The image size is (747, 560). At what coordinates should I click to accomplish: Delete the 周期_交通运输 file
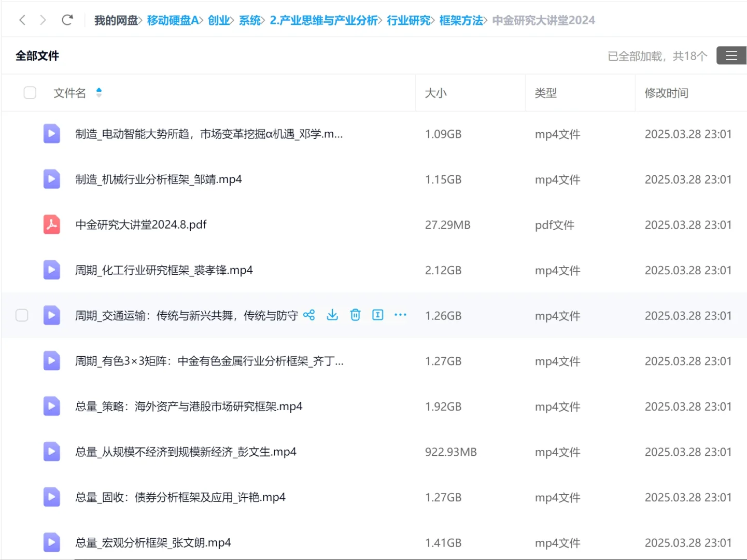click(x=355, y=315)
